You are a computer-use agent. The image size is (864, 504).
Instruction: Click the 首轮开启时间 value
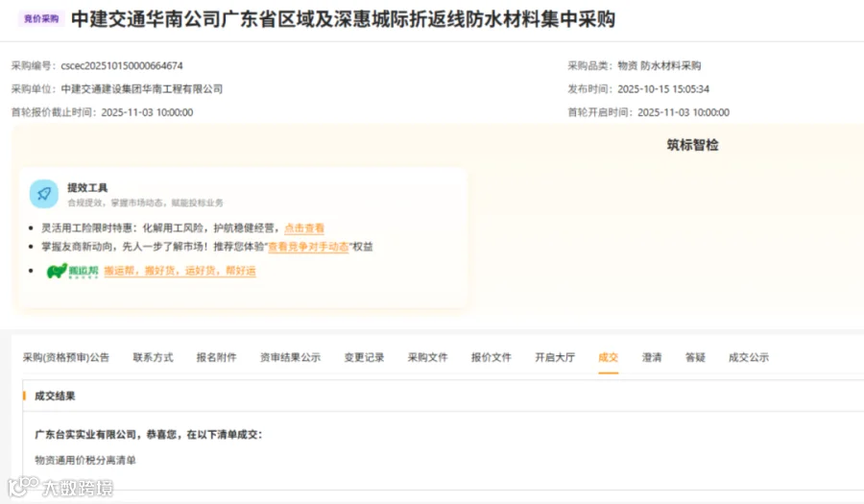point(684,112)
